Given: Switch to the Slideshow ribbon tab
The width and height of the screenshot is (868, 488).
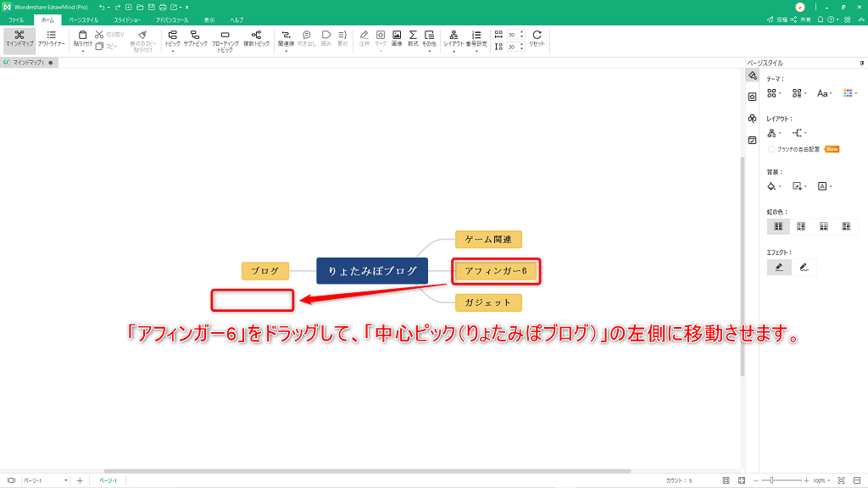Looking at the screenshot, I should coord(127,20).
